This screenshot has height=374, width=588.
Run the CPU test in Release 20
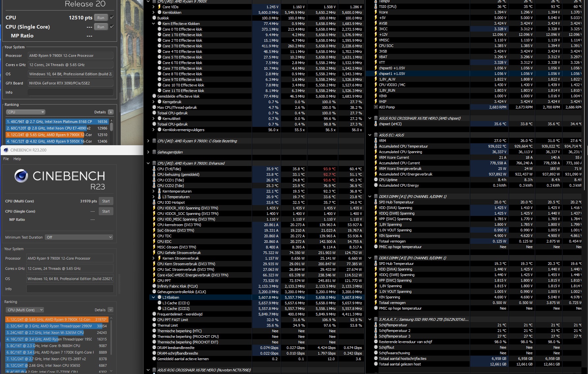click(101, 18)
